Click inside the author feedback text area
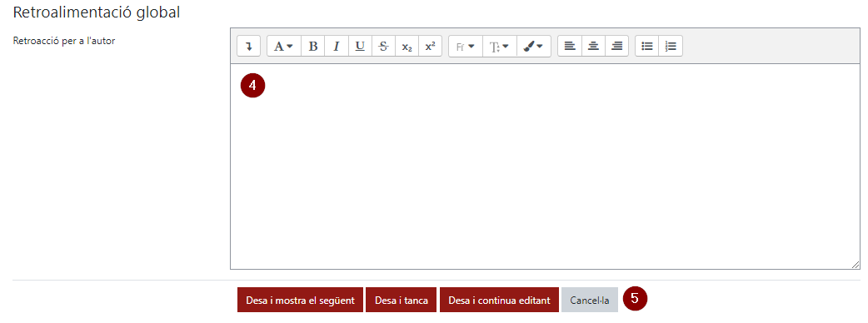The height and width of the screenshot is (323, 868). pos(546,166)
